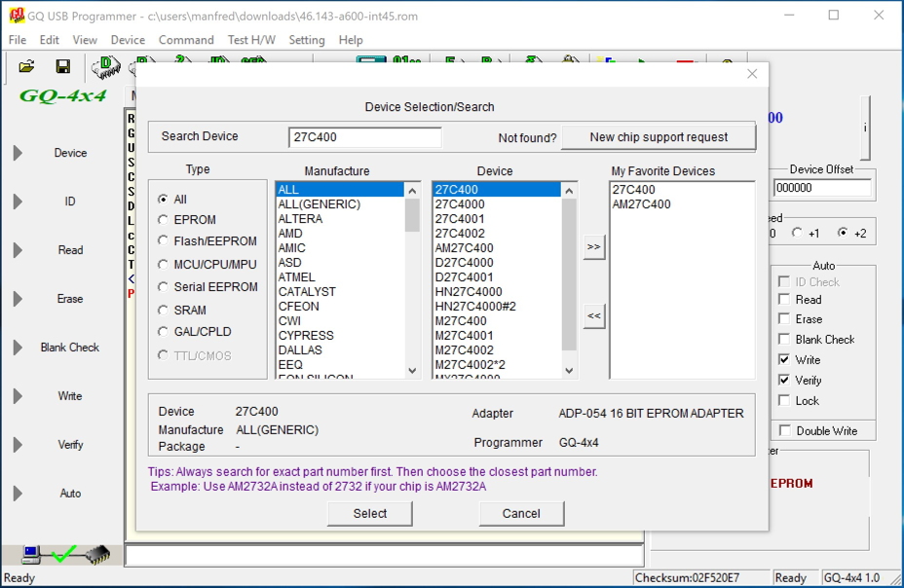Screen dimensions: 904x588
Task: Select the EPROM type radio button
Action: pyautogui.click(x=164, y=220)
